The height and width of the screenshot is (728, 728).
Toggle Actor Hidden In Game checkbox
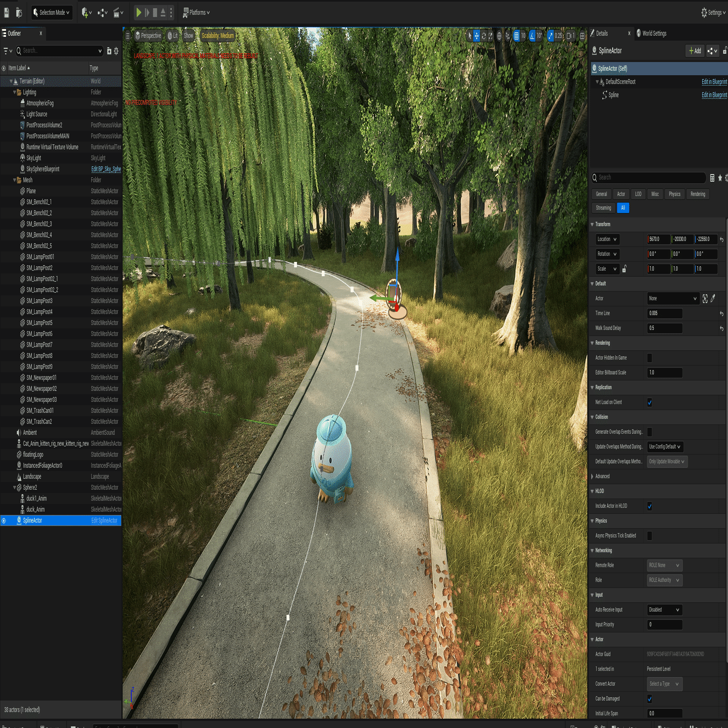click(x=649, y=358)
